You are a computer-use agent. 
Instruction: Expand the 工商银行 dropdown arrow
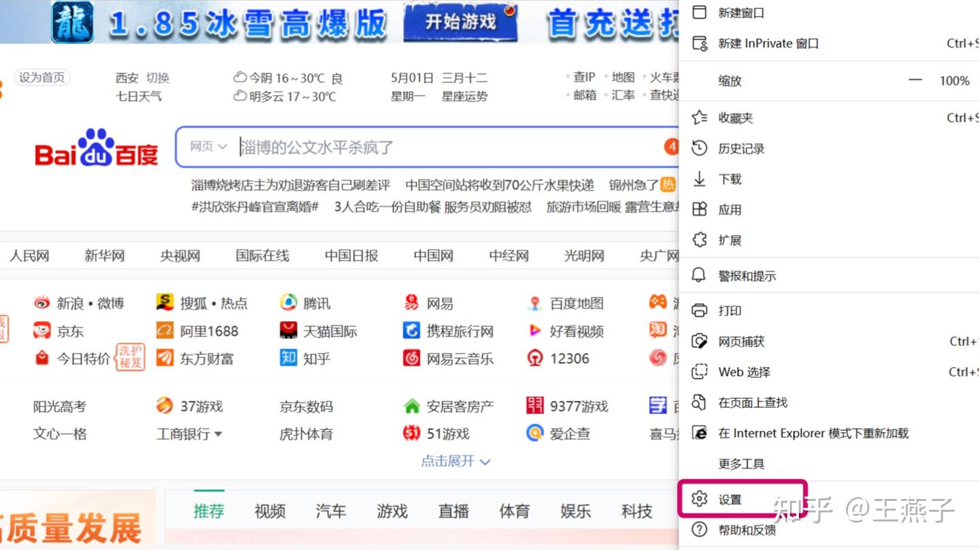[219, 434]
